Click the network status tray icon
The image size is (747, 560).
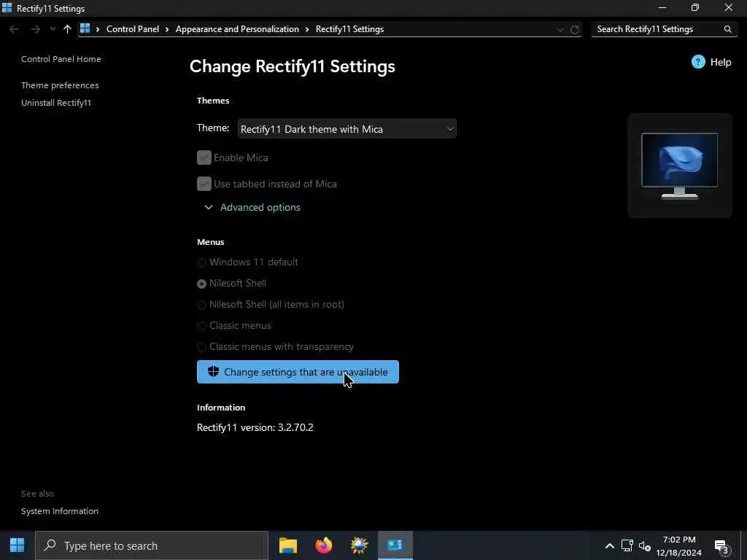coord(627,545)
